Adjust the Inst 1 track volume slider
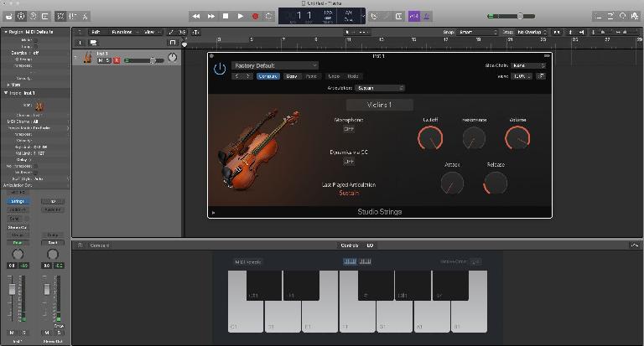644x346 pixels. pyautogui.click(x=144, y=61)
